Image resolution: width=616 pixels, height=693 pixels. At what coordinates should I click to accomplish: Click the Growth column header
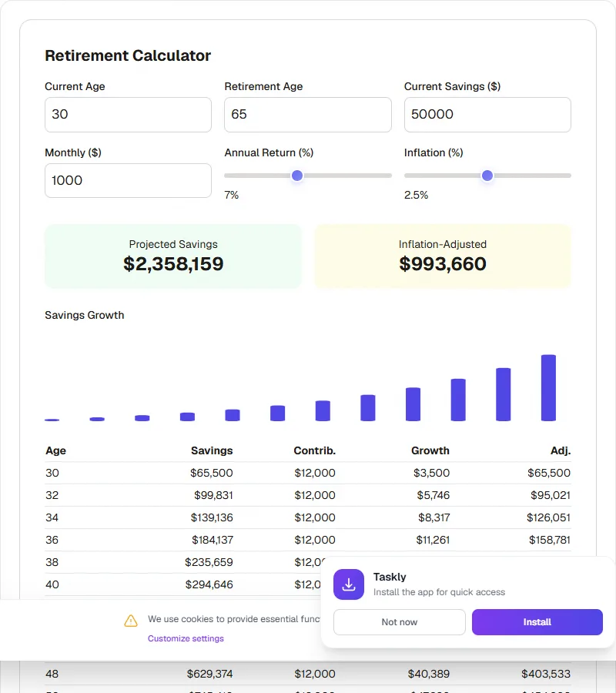coord(430,450)
